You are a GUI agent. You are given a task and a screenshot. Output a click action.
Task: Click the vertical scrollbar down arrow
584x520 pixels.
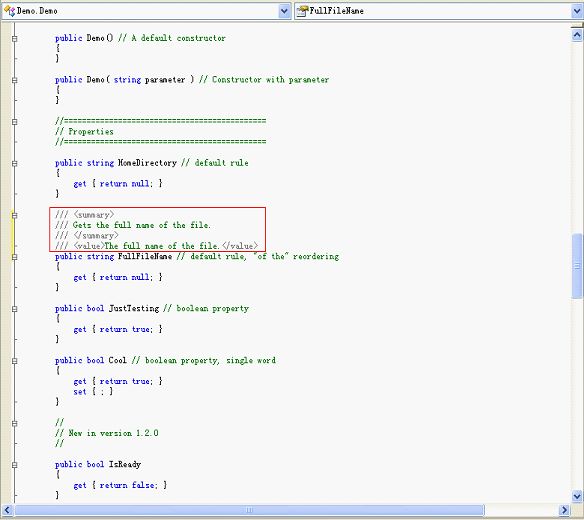tap(577, 496)
